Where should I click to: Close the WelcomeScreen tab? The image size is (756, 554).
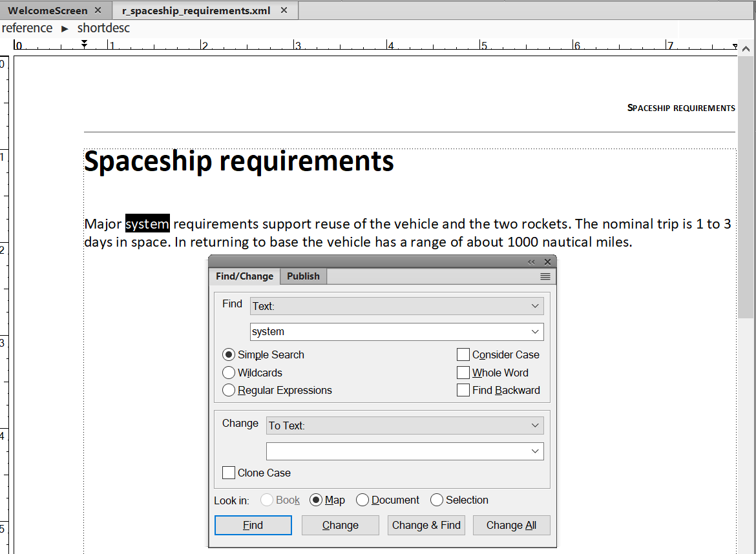click(x=98, y=10)
